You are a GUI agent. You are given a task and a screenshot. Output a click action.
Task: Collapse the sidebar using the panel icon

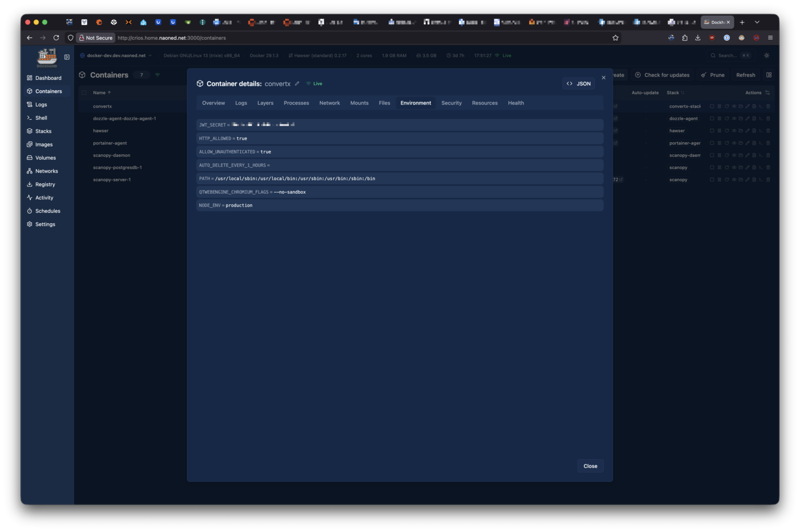click(67, 57)
